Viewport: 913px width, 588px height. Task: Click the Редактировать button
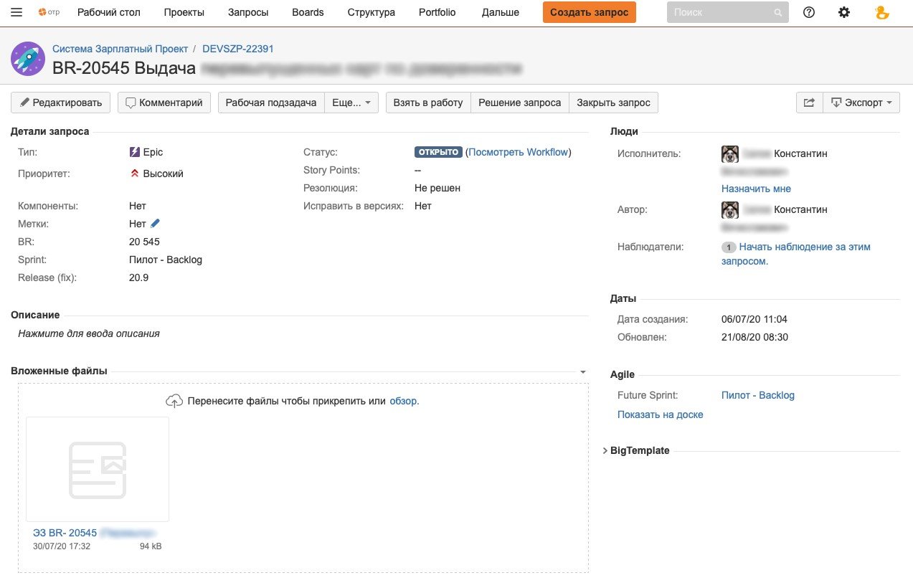click(61, 103)
